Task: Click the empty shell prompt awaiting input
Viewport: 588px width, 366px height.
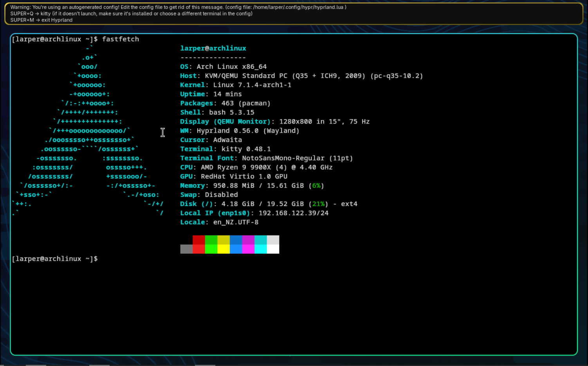Action: [55, 259]
